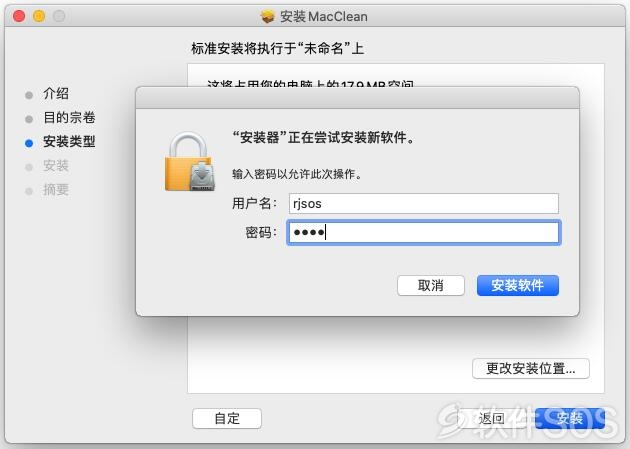Click the yellow minimize window button

pyautogui.click(x=39, y=16)
